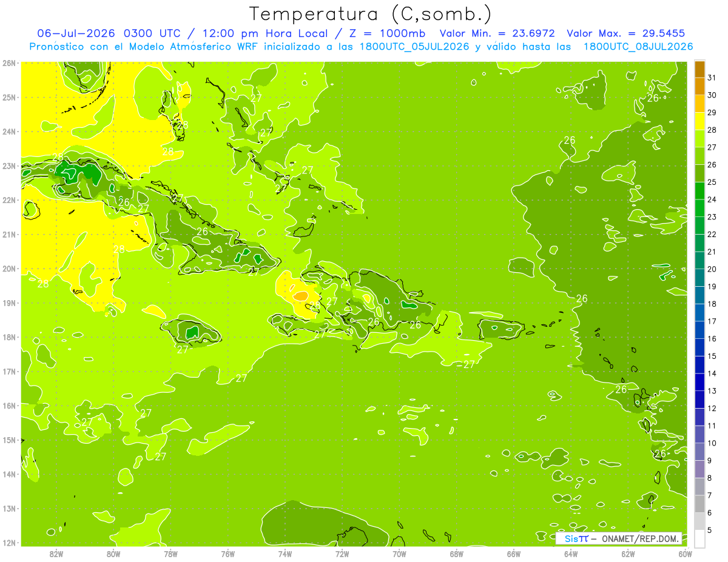Click the color scale value 13

tap(712, 391)
